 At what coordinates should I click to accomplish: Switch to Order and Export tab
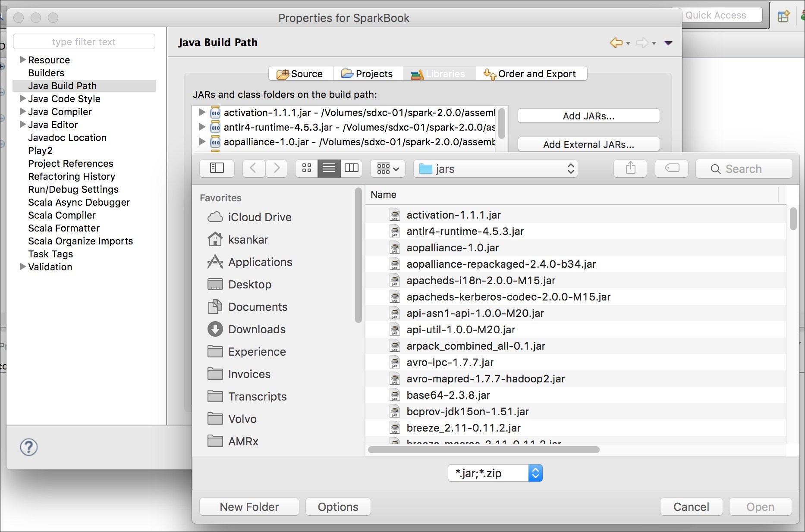pyautogui.click(x=531, y=74)
